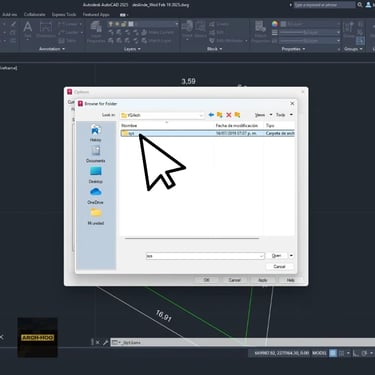Open the Featured Apps ribbon tab

tap(96, 15)
